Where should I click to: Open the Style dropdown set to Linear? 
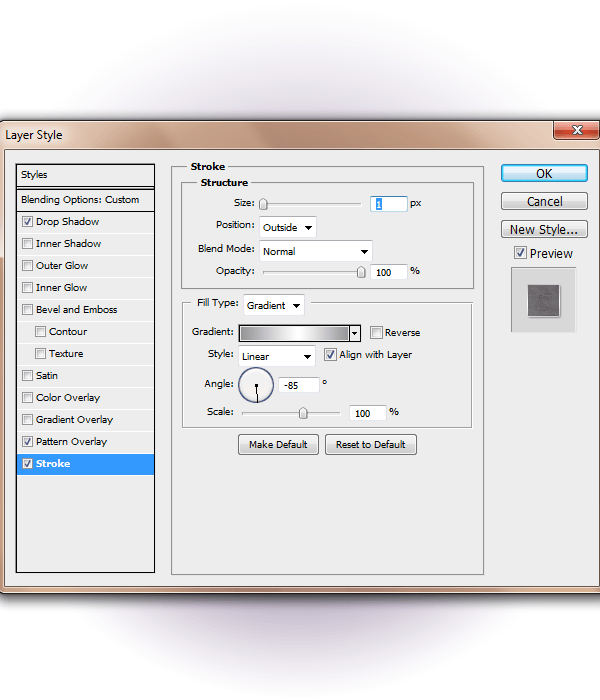(277, 356)
